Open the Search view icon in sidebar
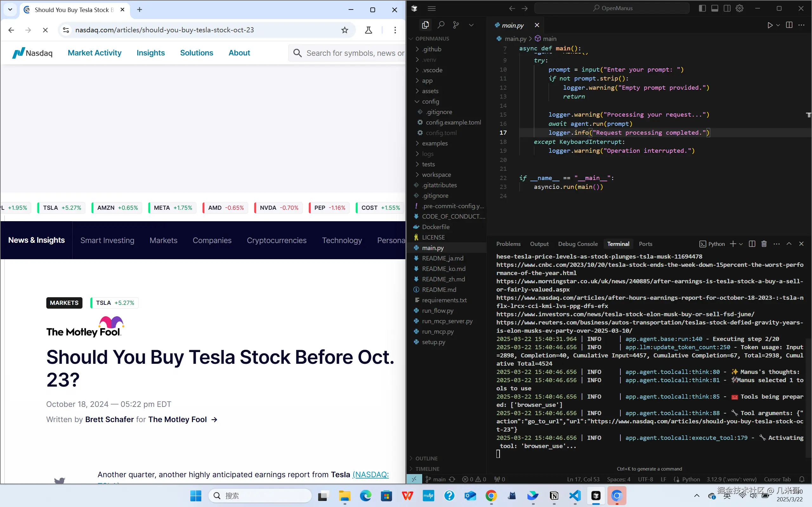812x507 pixels. [441, 25]
